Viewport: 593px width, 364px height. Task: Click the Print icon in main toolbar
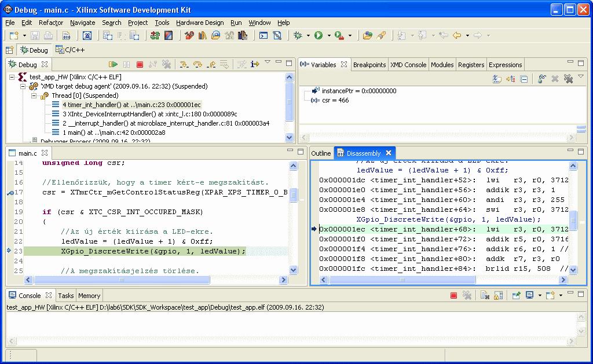(x=48, y=35)
